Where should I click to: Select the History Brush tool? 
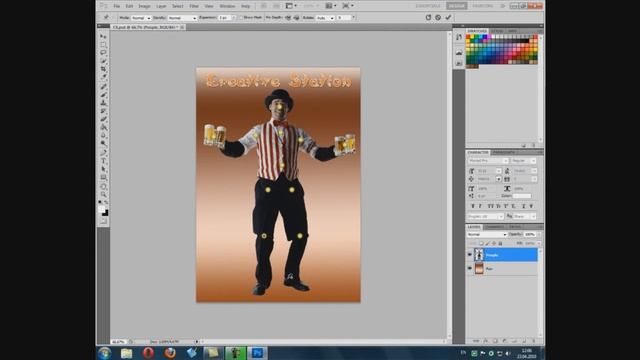pos(103,111)
